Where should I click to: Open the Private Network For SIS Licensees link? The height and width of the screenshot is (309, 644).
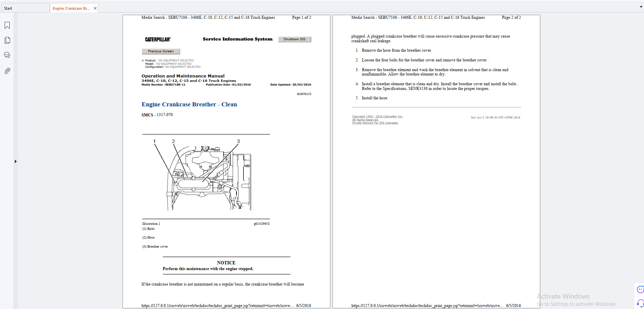375,123
